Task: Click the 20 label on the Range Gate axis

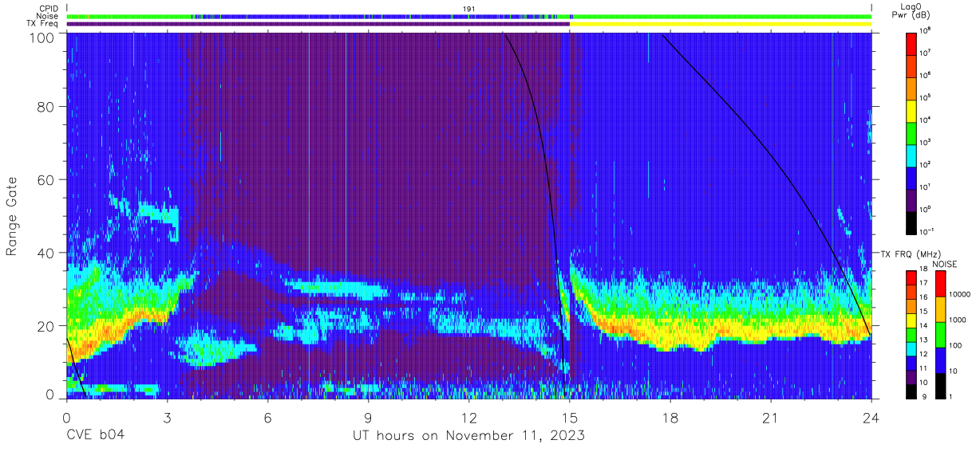Action: [46, 326]
